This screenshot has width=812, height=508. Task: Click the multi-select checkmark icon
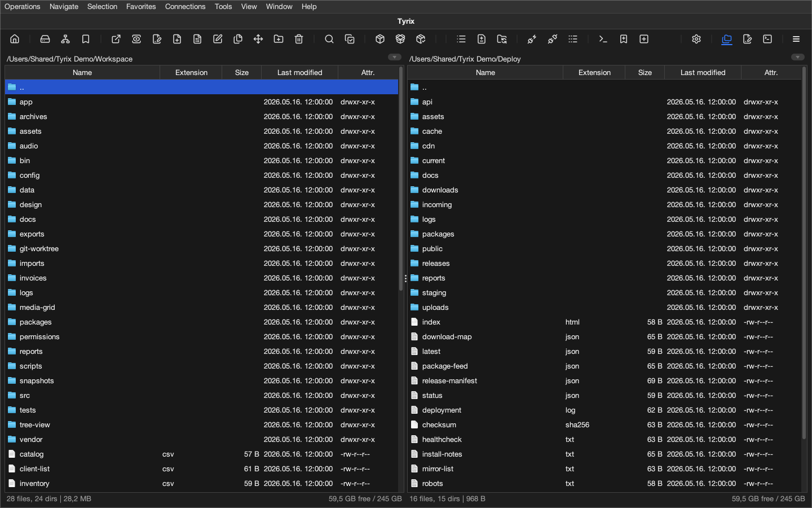click(x=350, y=39)
